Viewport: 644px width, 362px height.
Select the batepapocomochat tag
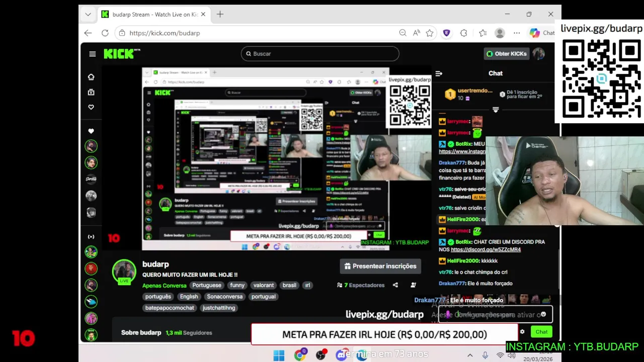tap(170, 308)
